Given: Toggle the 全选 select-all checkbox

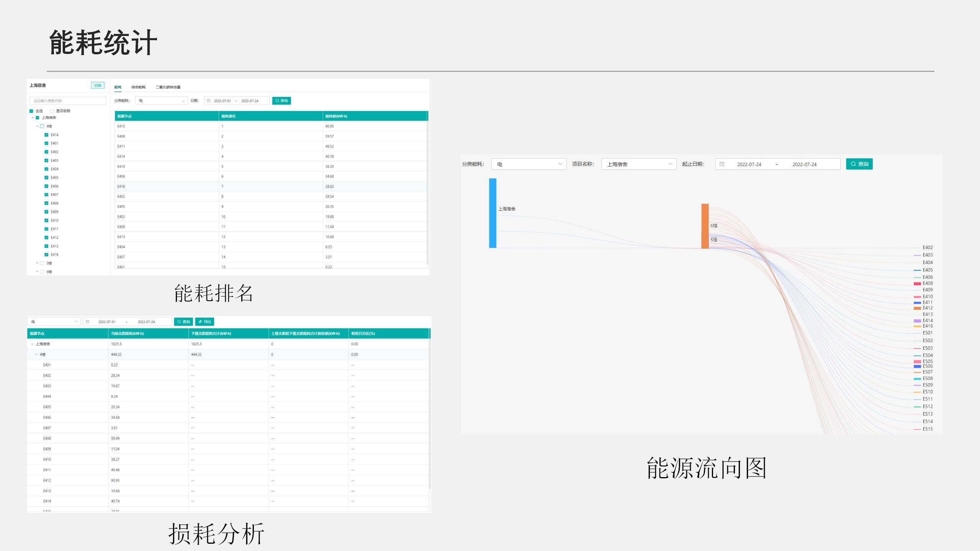Looking at the screenshot, I should pyautogui.click(x=31, y=111).
